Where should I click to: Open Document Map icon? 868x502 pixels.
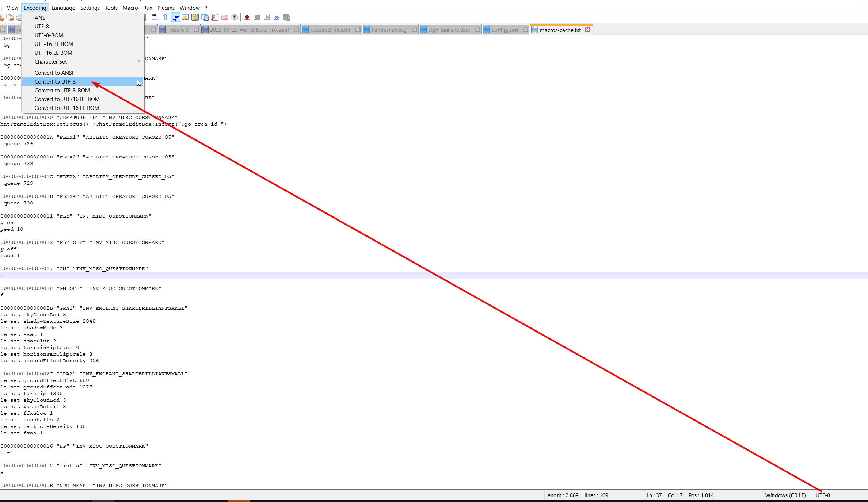(x=195, y=17)
